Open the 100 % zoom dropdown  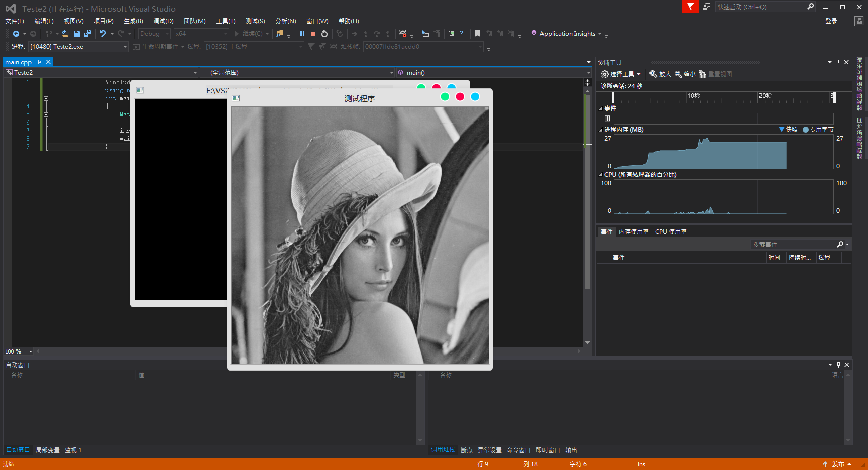(19, 351)
